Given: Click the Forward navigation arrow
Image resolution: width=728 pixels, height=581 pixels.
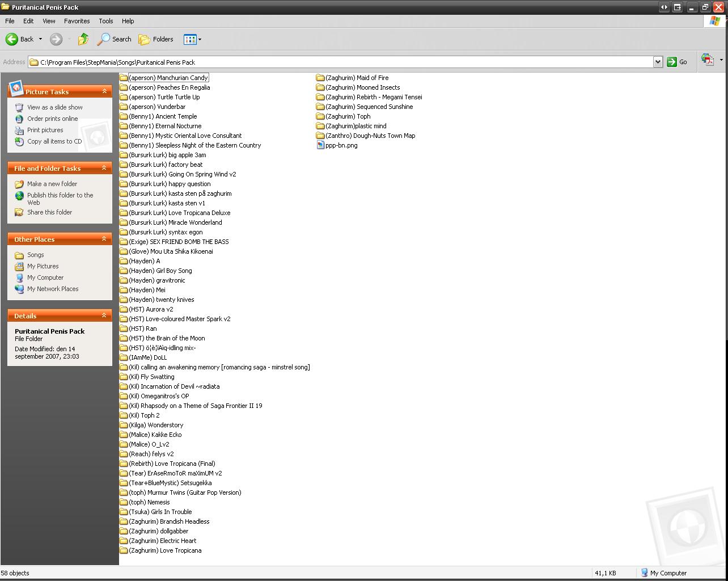Looking at the screenshot, I should [x=56, y=39].
